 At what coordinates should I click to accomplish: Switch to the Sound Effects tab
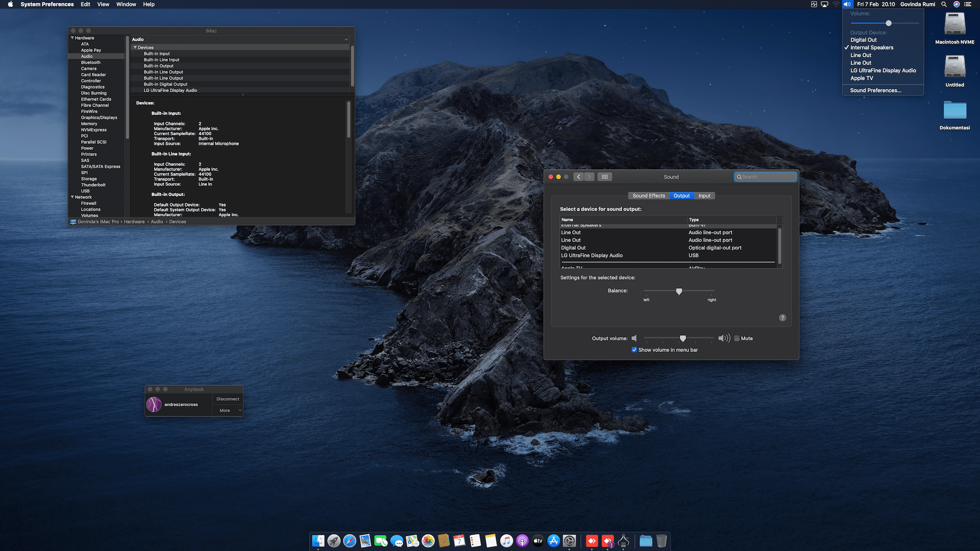[648, 196]
